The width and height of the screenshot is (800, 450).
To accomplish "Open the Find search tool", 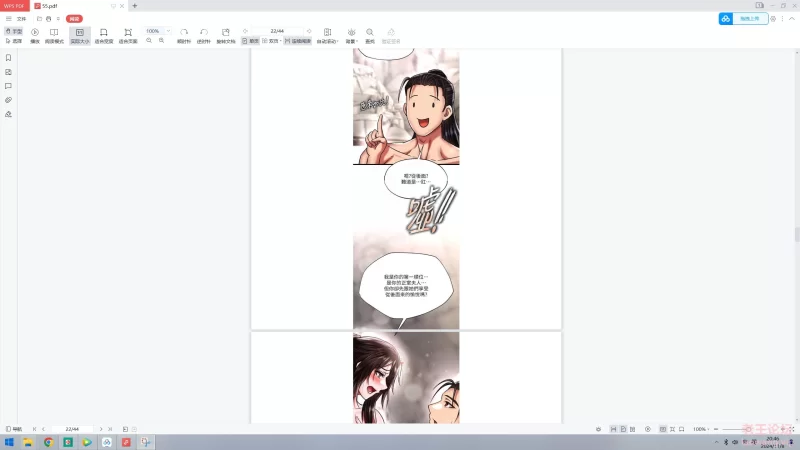I will pos(370,36).
